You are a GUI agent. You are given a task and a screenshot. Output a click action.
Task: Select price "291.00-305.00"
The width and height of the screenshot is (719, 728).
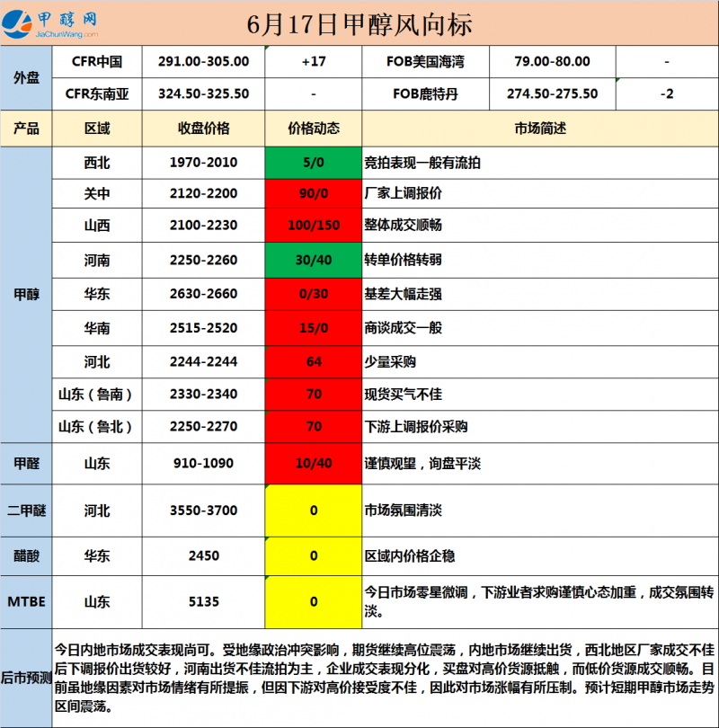pyautogui.click(x=203, y=61)
